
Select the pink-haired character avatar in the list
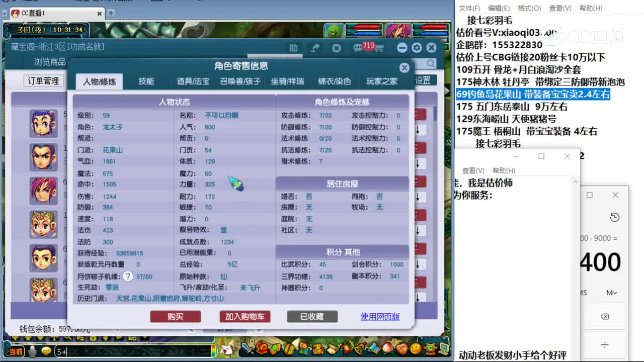click(43, 191)
